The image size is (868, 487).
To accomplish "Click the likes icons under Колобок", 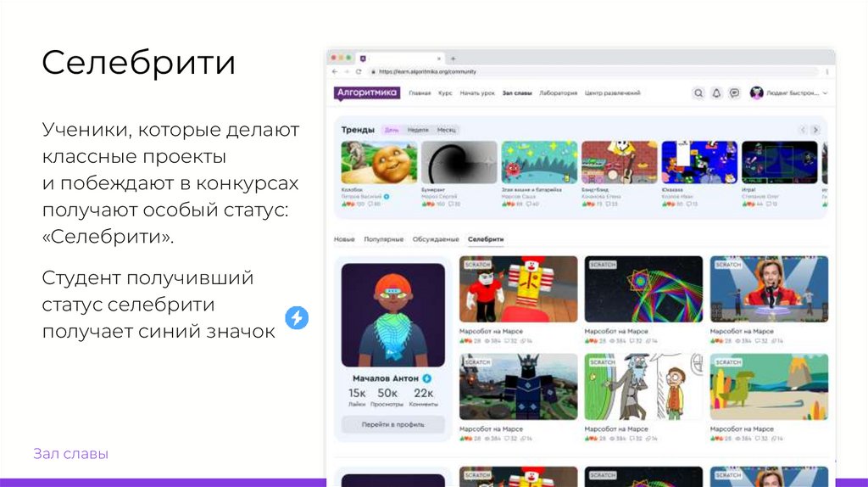I will (348, 204).
